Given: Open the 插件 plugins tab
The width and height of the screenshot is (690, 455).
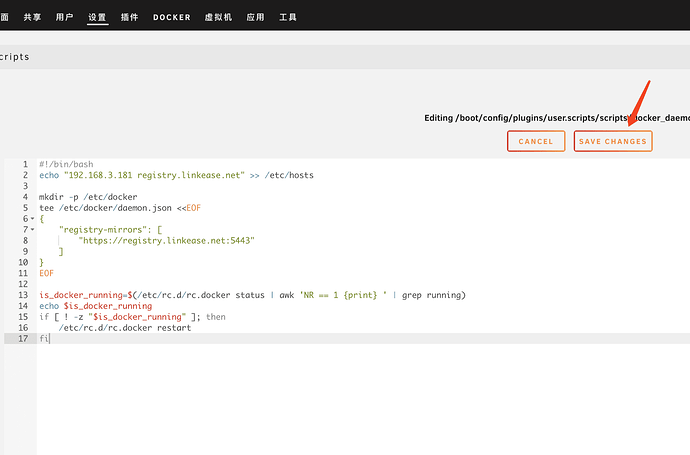Looking at the screenshot, I should tap(129, 18).
